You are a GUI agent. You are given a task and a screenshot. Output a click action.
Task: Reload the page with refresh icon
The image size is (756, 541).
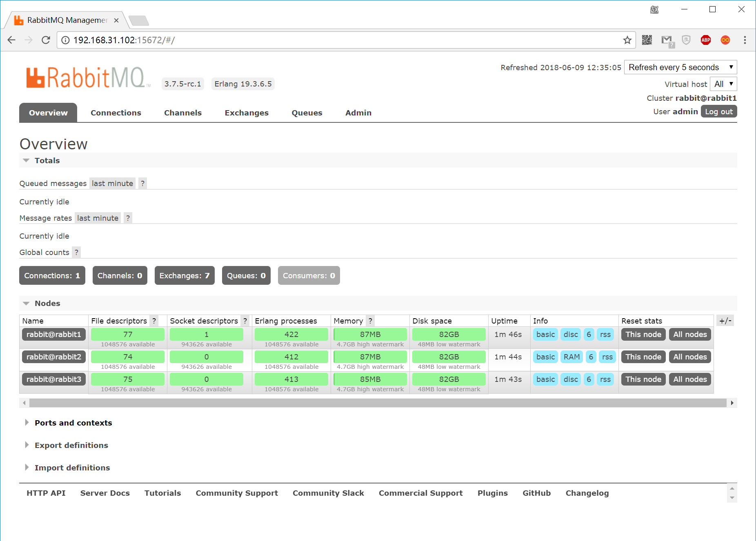(46, 40)
